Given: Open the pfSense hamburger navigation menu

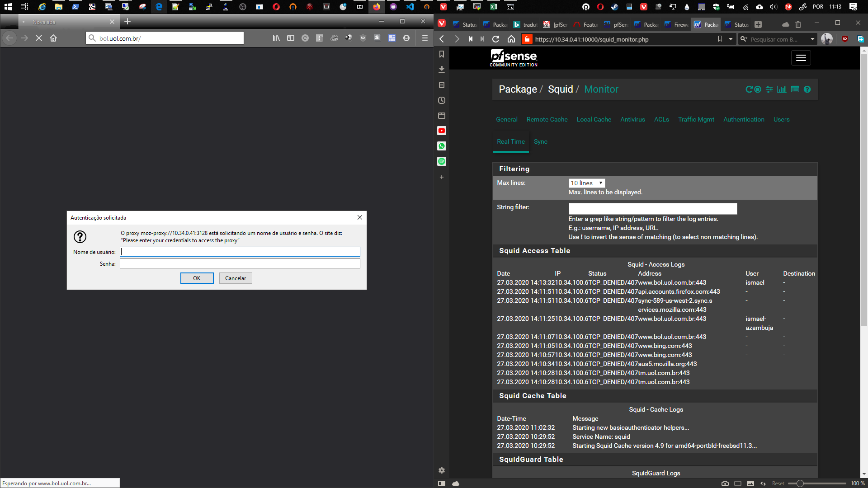Looking at the screenshot, I should click(x=801, y=57).
